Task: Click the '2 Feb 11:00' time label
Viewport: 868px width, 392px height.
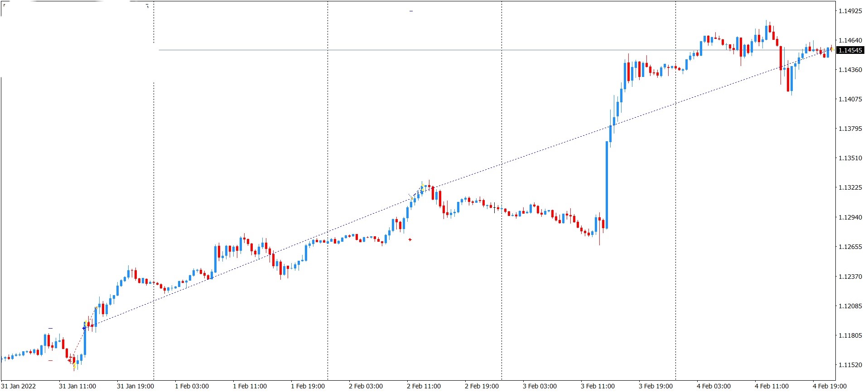Action: pos(424,386)
